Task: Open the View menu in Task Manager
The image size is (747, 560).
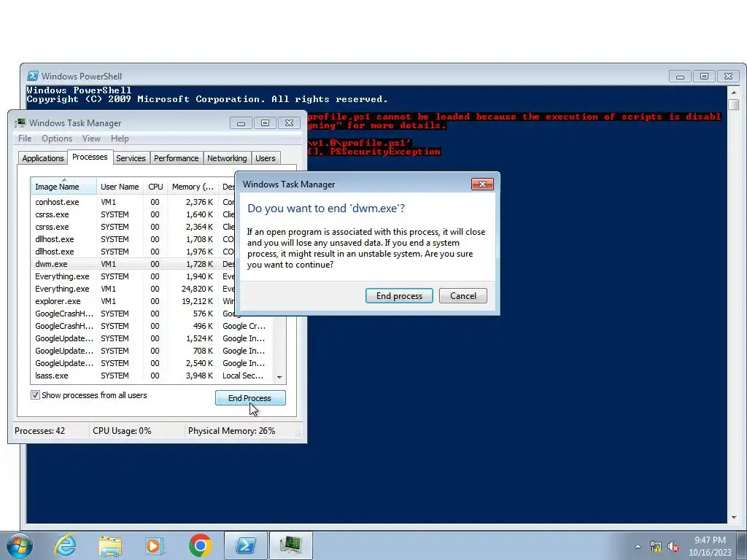Action: 91,139
